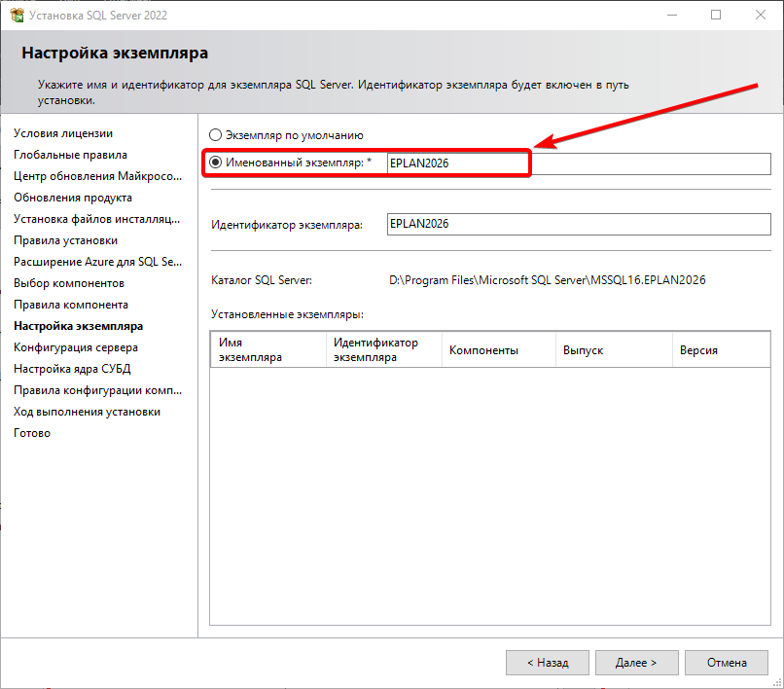This screenshot has height=689, width=784.
Task: Click the "Каталог SQL Server:" label
Action: pos(262,280)
